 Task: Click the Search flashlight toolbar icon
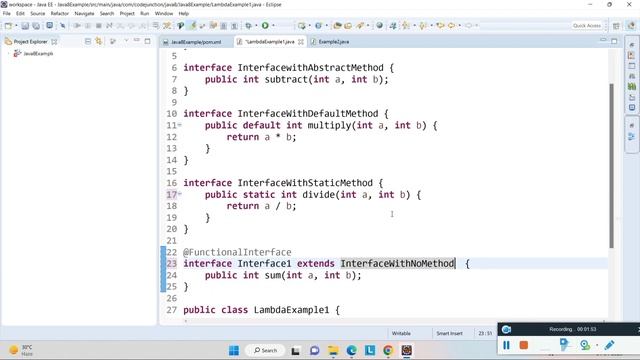click(360, 26)
